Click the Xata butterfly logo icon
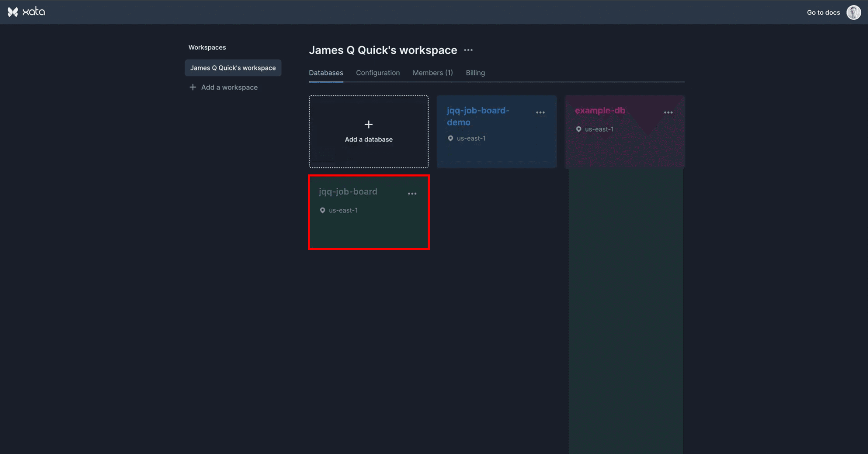The width and height of the screenshot is (868, 454). (13, 12)
